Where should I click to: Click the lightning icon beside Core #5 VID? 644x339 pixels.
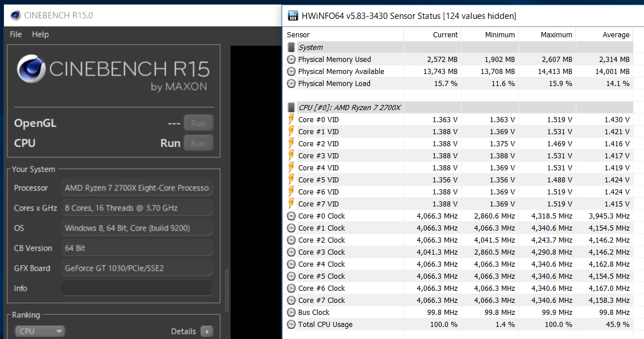tap(291, 180)
